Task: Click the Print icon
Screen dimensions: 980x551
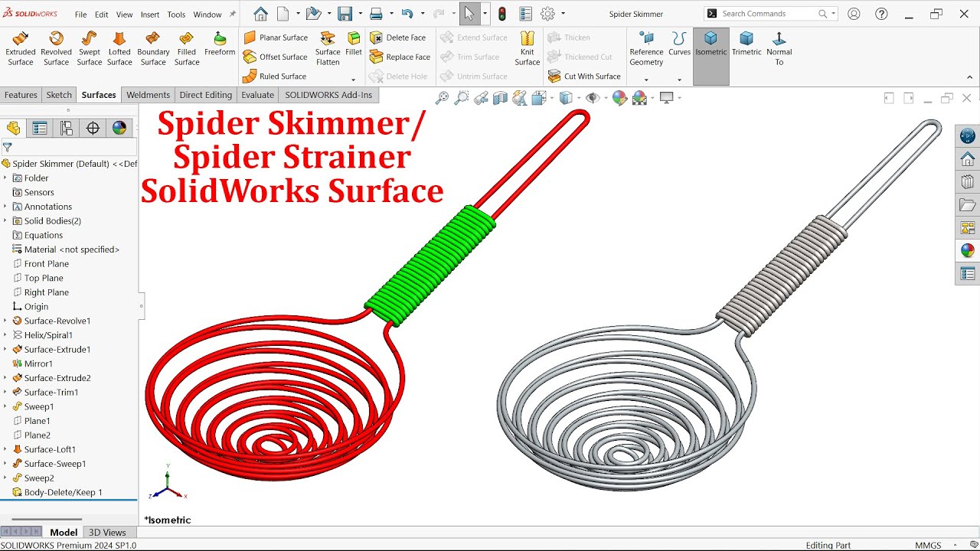Action: pos(376,14)
